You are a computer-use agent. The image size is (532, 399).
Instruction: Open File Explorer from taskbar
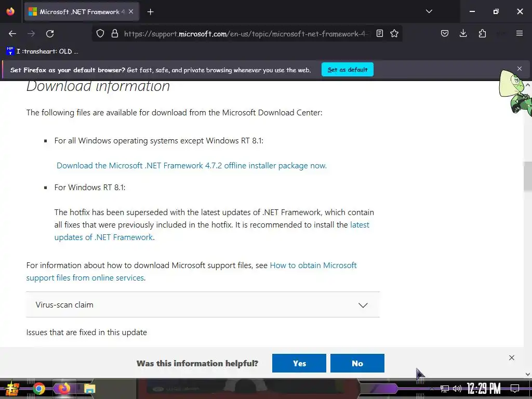click(x=89, y=389)
